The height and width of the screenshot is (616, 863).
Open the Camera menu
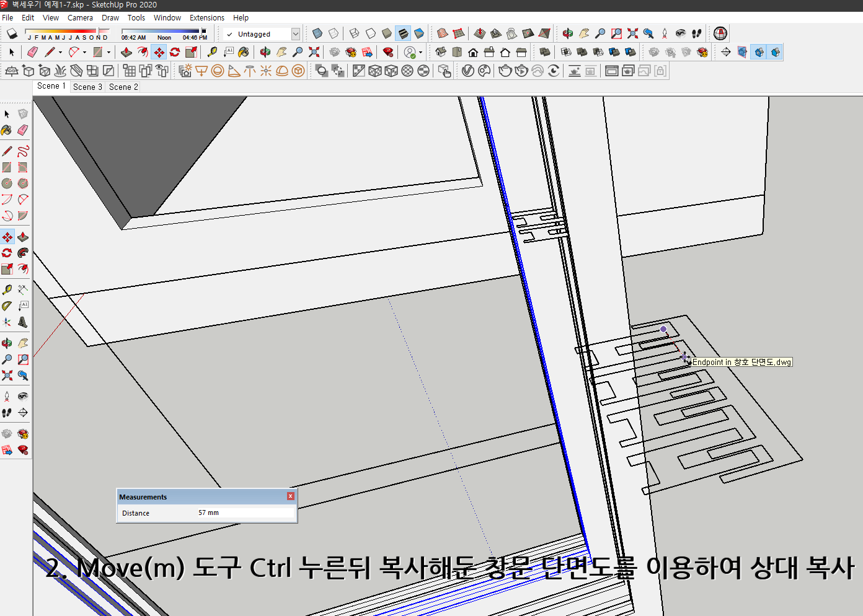80,17
